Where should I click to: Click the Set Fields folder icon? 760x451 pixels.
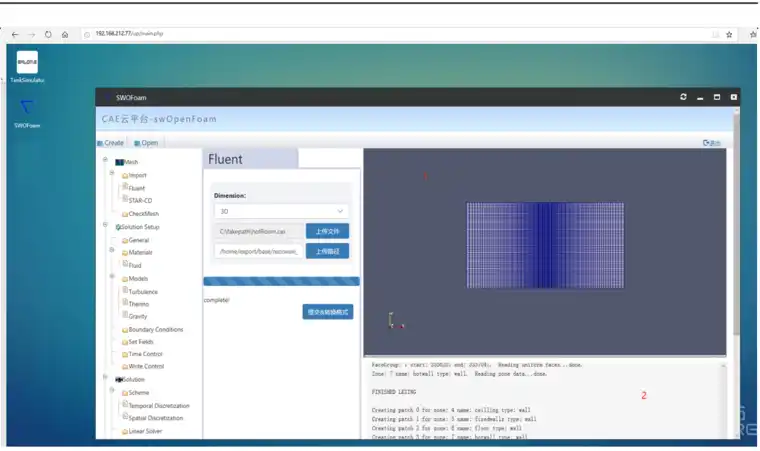click(x=125, y=342)
